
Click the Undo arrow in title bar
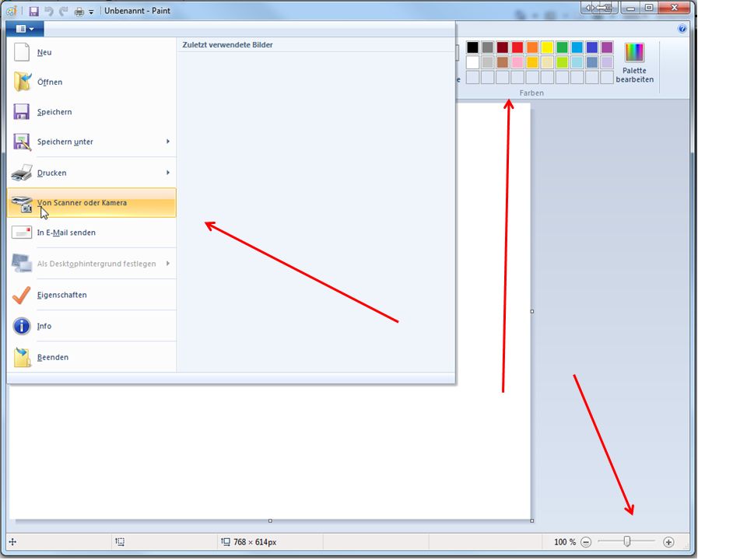click(48, 11)
